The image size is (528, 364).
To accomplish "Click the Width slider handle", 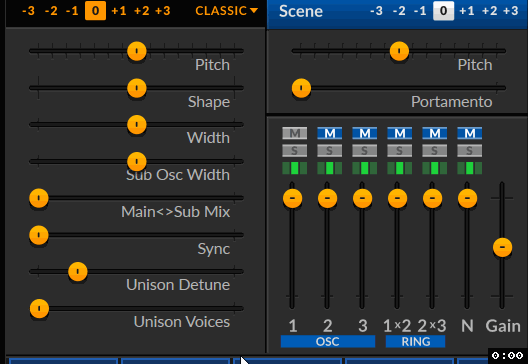I will [x=137, y=125].
